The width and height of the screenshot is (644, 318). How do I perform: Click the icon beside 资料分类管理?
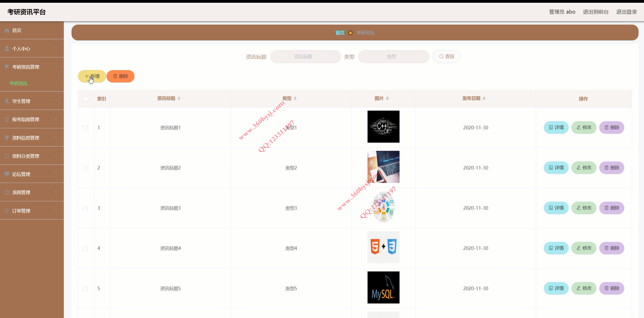tap(7, 156)
